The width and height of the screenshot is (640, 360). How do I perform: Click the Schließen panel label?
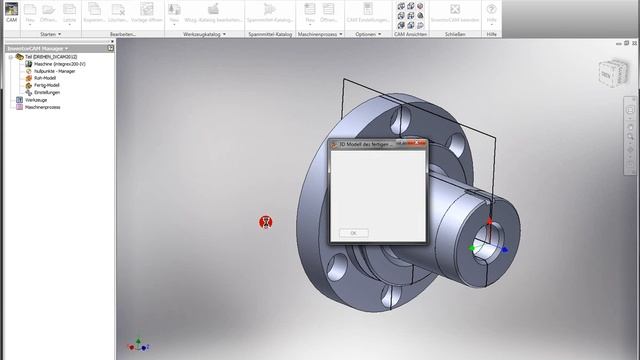(455, 34)
